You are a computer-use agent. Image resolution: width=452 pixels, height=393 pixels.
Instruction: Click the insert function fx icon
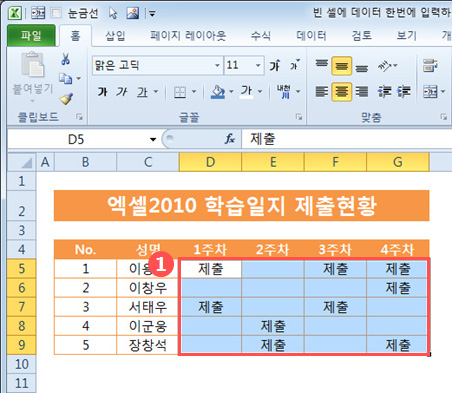[230, 139]
